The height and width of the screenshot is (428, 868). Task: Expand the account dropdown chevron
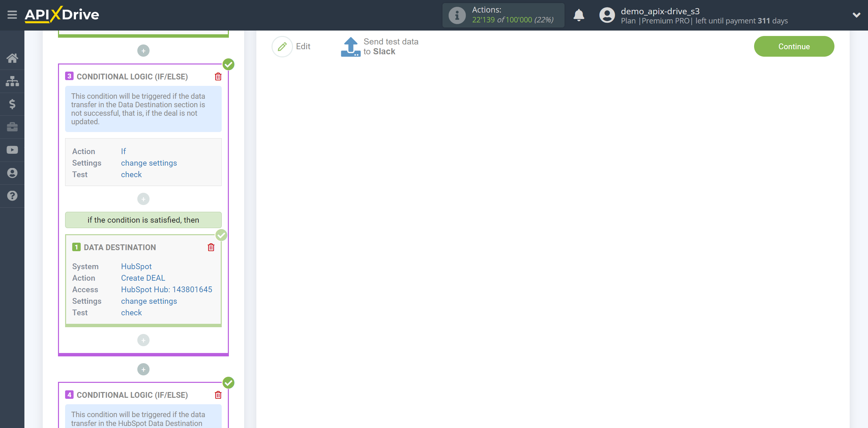(x=856, y=15)
